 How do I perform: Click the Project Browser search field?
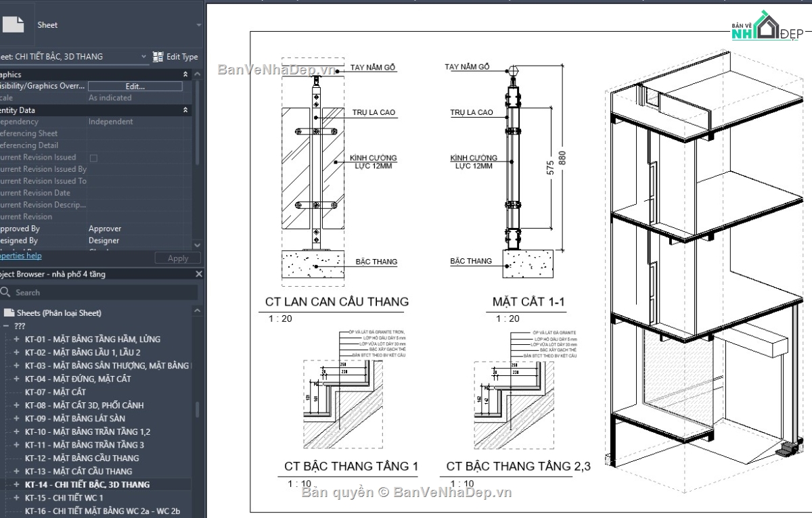(x=99, y=292)
